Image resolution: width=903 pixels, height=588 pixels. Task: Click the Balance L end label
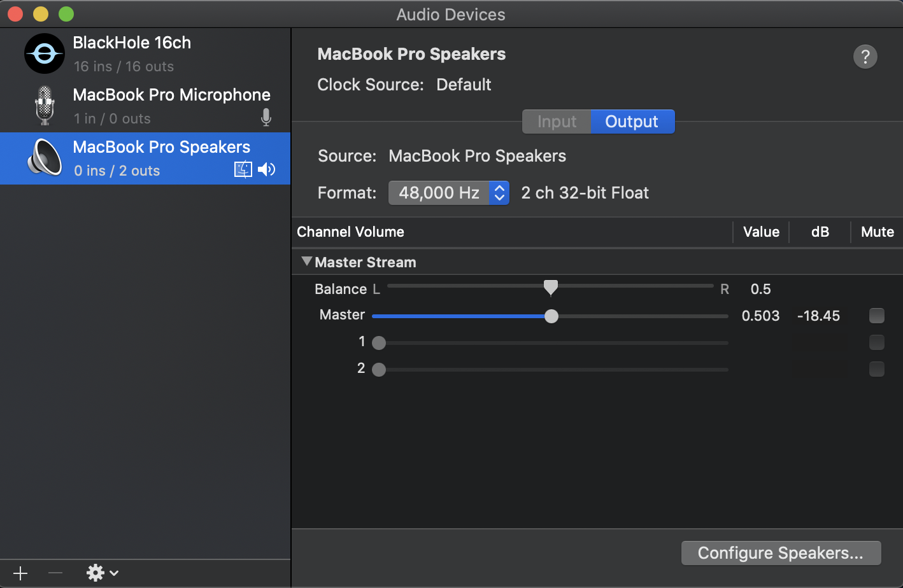[x=376, y=290]
